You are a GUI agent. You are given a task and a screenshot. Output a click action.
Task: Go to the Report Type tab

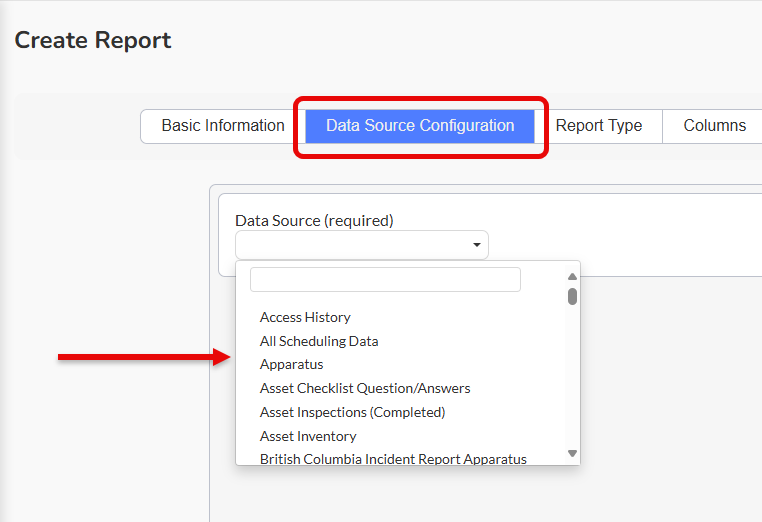tap(598, 126)
